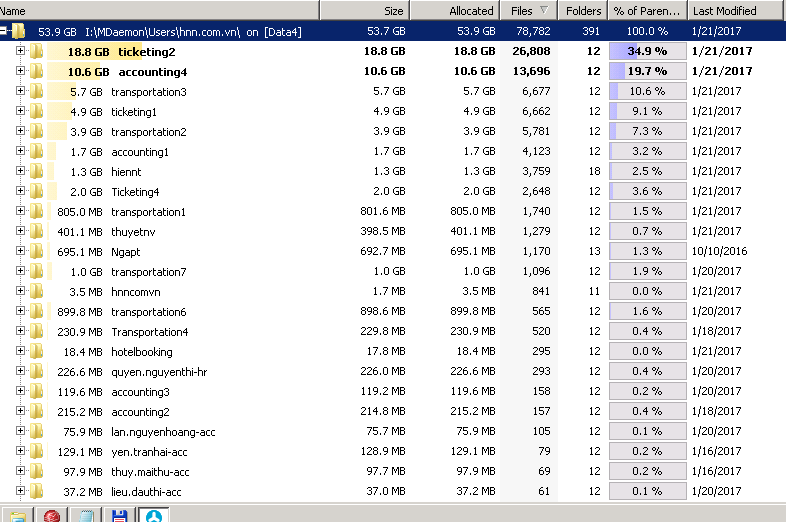
Task: Click the folder icon of thuyetnv
Action: pyautogui.click(x=37, y=232)
